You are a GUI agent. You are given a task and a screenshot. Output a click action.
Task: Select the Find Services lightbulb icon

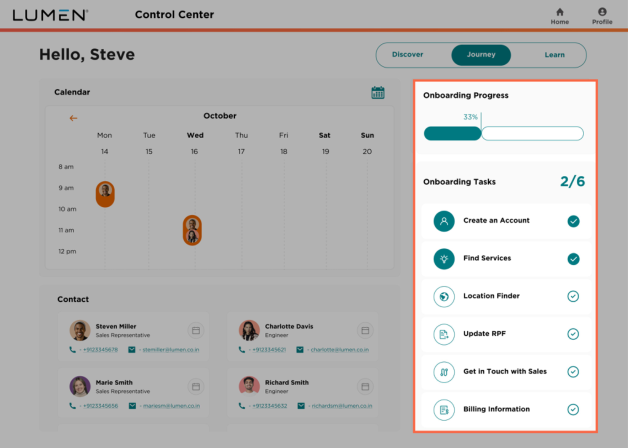(444, 259)
